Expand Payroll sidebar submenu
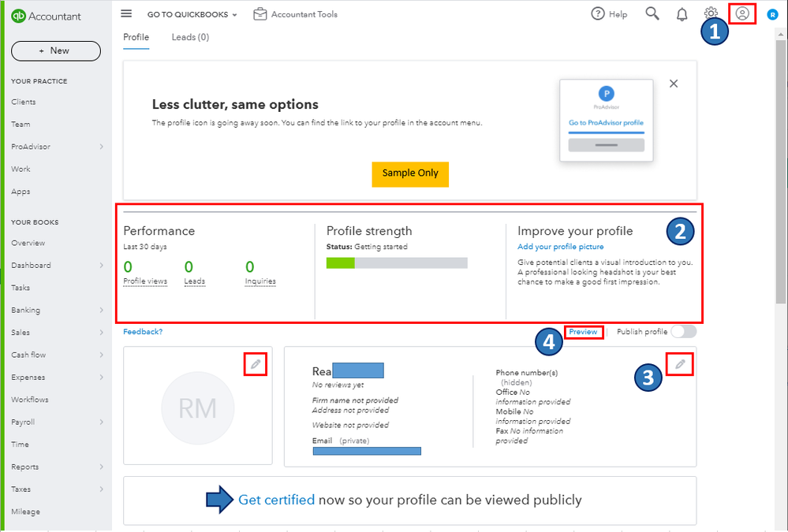This screenshot has height=532, width=788. tap(102, 422)
